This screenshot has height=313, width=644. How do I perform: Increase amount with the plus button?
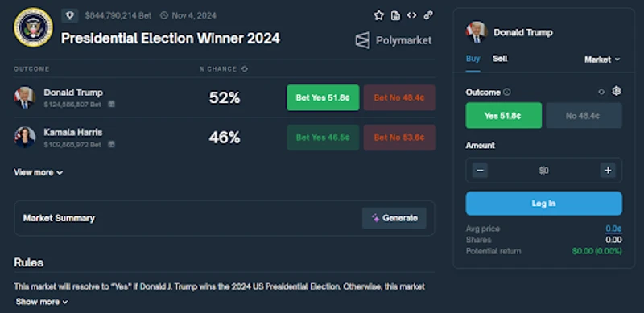coord(608,170)
